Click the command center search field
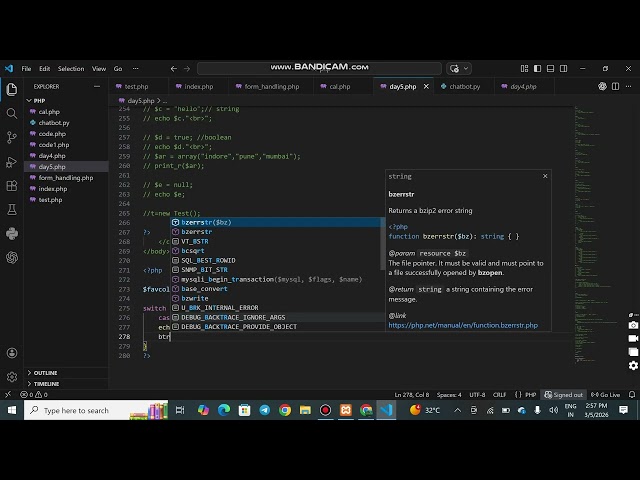Image resolution: width=640 pixels, height=480 pixels. (319, 69)
